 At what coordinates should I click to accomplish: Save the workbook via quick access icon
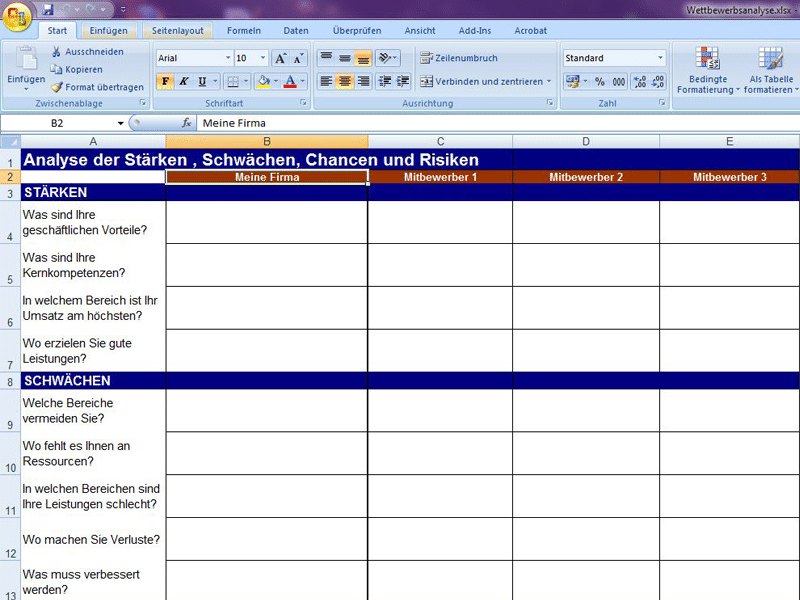click(48, 9)
